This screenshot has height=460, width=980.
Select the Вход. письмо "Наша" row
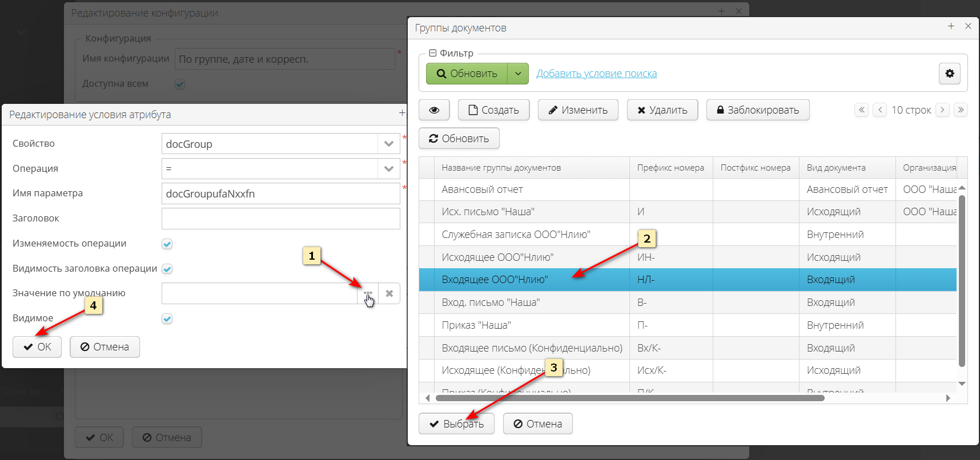pos(688,302)
